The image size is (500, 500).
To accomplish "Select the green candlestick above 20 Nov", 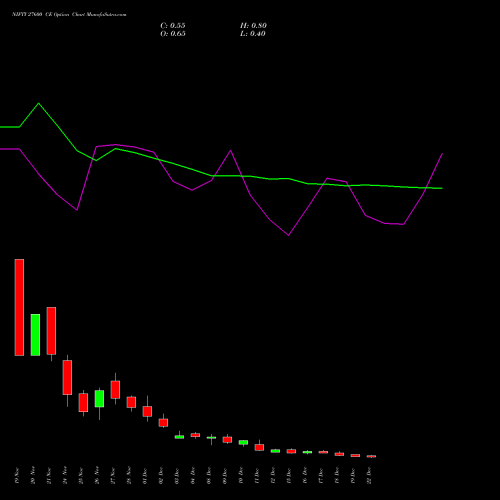I will point(35,335).
